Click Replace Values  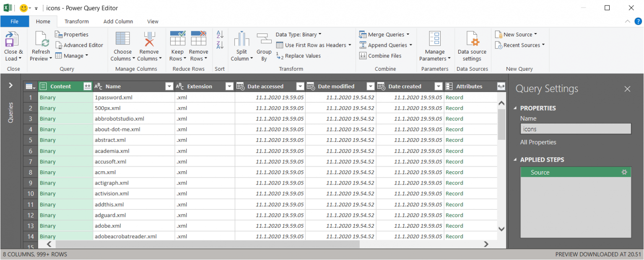point(299,56)
